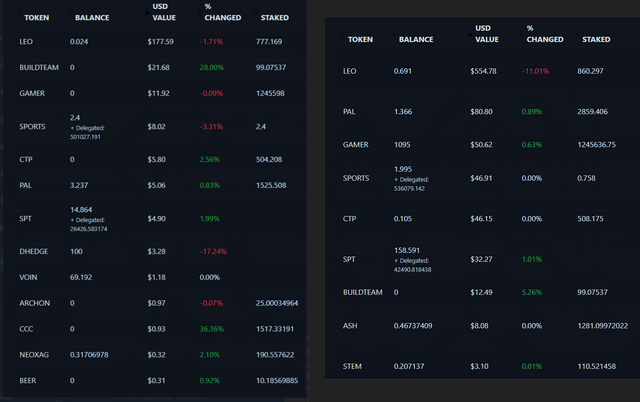Click SPT delegated amount 26426.583174

coord(89,229)
